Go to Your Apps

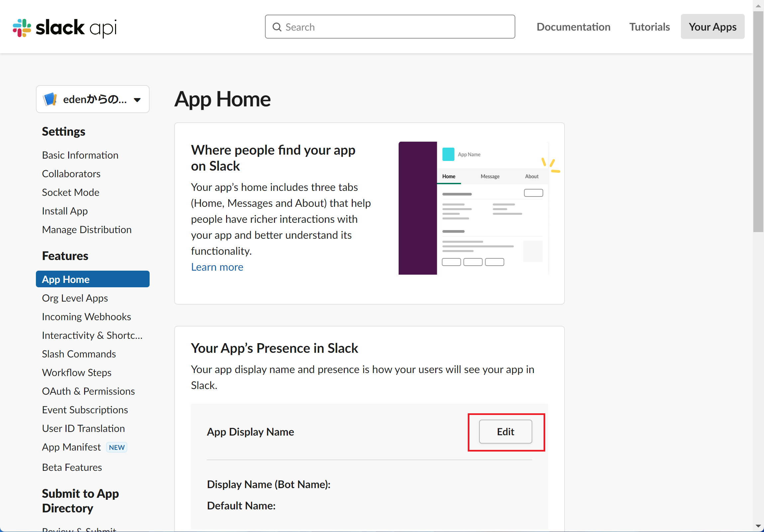[x=712, y=27]
